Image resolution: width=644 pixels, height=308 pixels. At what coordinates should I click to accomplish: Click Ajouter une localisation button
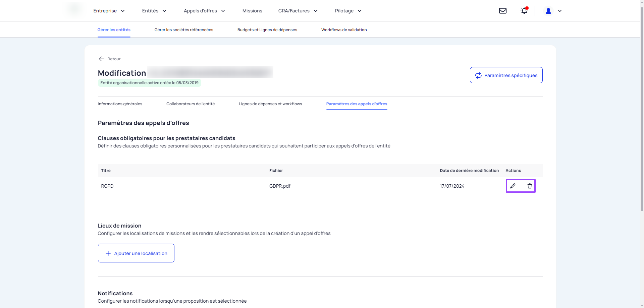coord(136,253)
